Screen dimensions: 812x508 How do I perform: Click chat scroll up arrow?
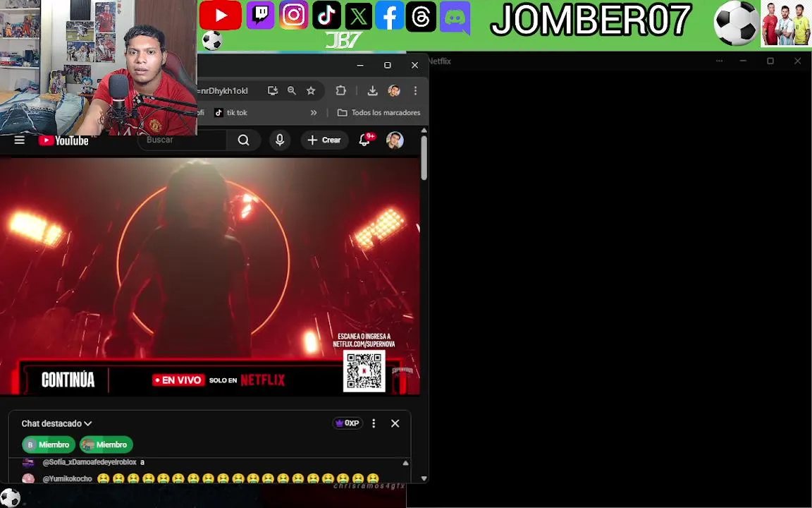click(x=405, y=463)
